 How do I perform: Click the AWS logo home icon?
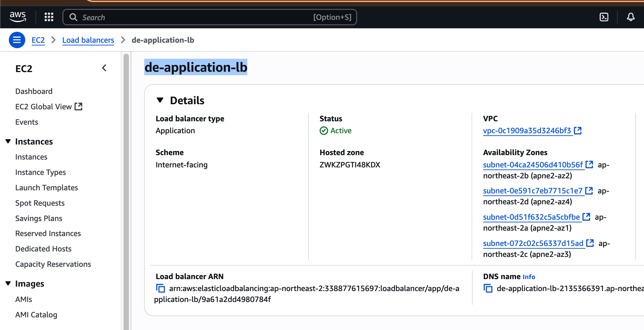coord(18,17)
